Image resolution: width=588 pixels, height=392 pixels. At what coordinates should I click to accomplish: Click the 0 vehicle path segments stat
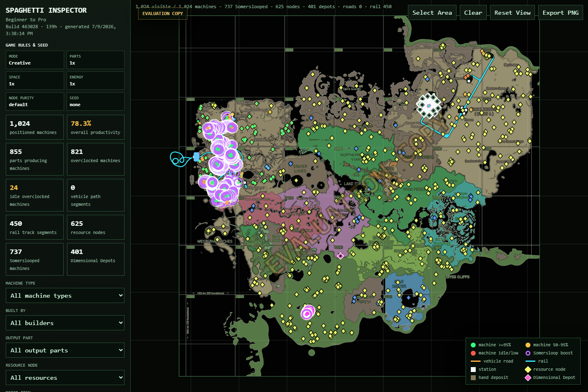point(96,195)
